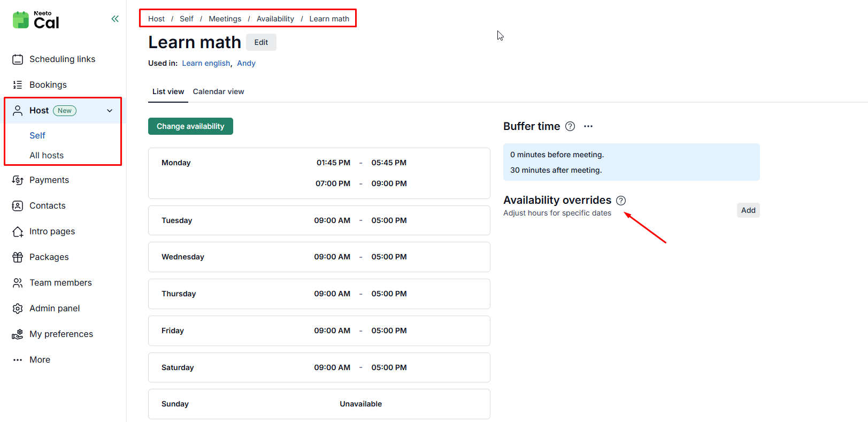Click the Neeto Cal logo
This screenshot has height=422, width=868.
[36, 20]
